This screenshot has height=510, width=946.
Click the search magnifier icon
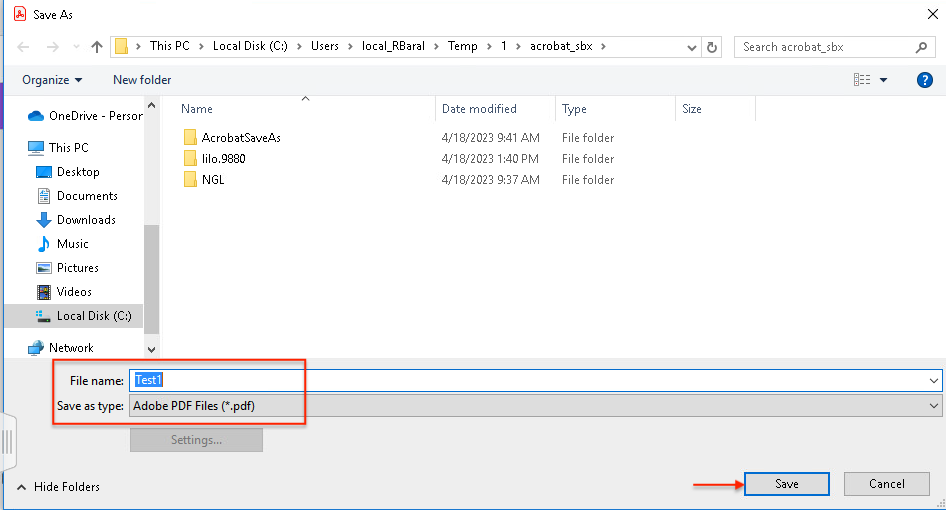(x=922, y=47)
